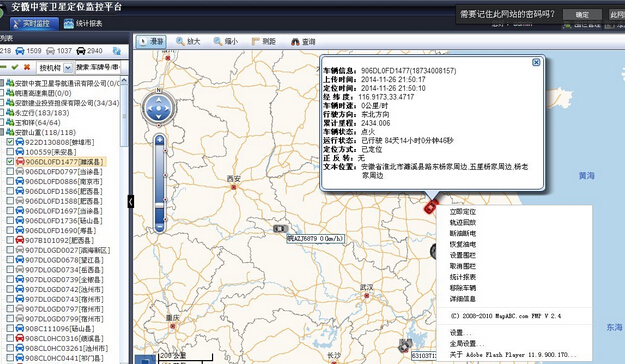Screen dimensions: 625x364
Task: Close the vehicle info popup
Action: [x=536, y=62]
